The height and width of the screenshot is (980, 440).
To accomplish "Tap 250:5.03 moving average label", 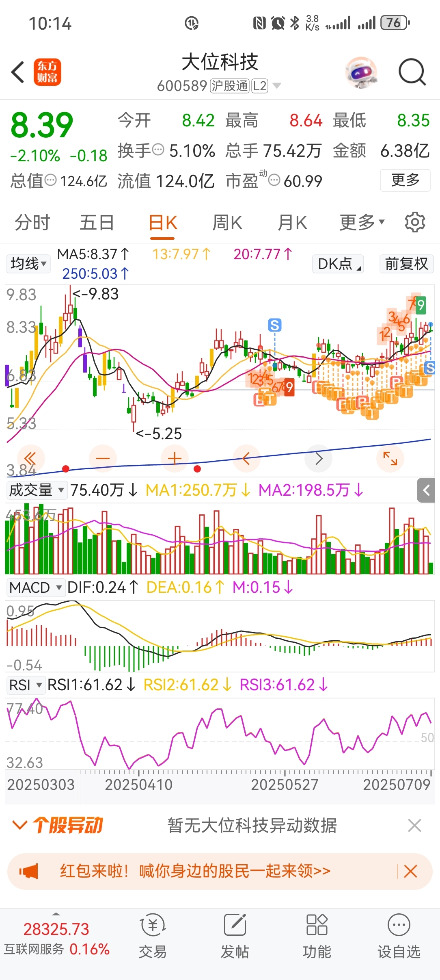I will pos(95,273).
